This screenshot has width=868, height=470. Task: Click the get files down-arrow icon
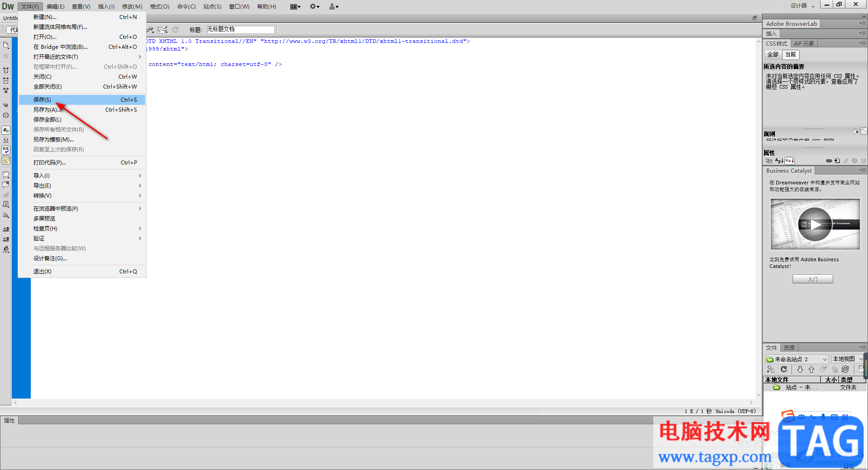pos(800,370)
